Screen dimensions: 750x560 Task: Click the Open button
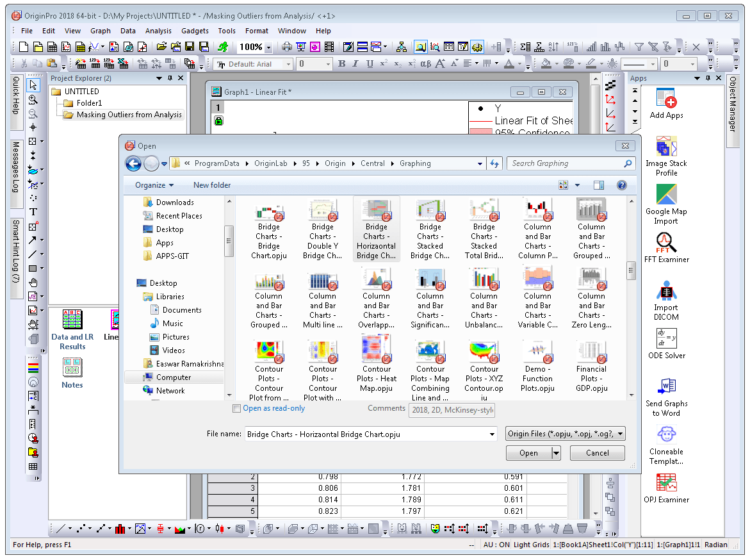click(x=528, y=452)
